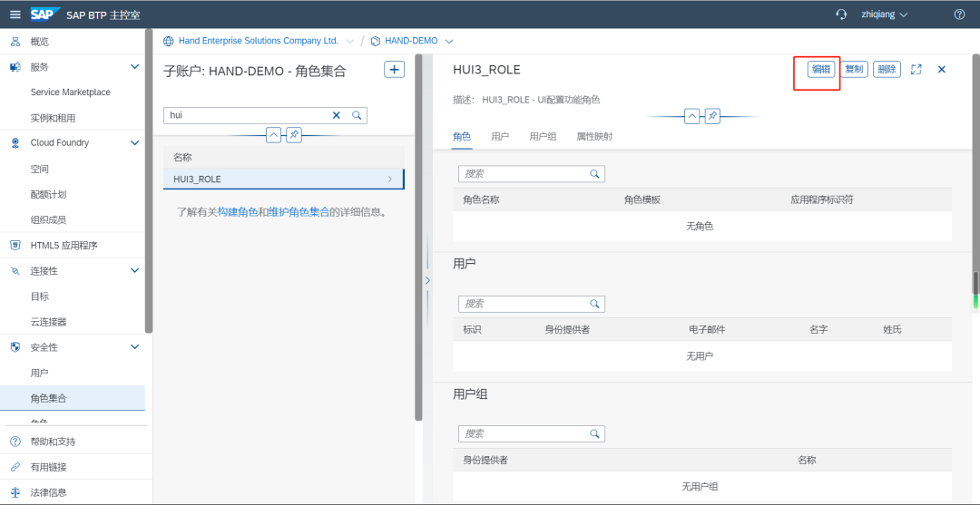Open the headset support icon
The image size is (980, 505).
(x=841, y=15)
